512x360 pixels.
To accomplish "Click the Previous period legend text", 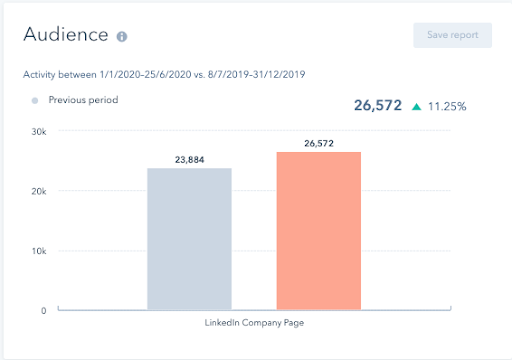I will [x=83, y=100].
